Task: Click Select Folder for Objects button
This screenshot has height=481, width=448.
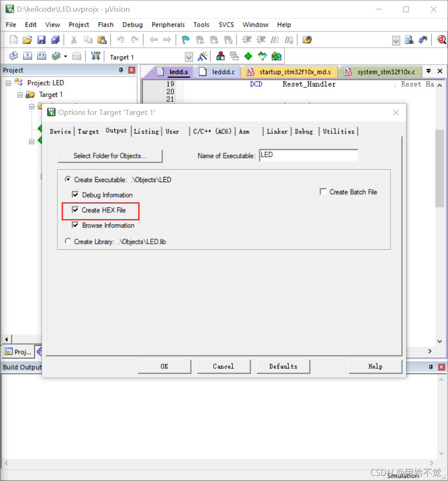Action: pos(110,156)
